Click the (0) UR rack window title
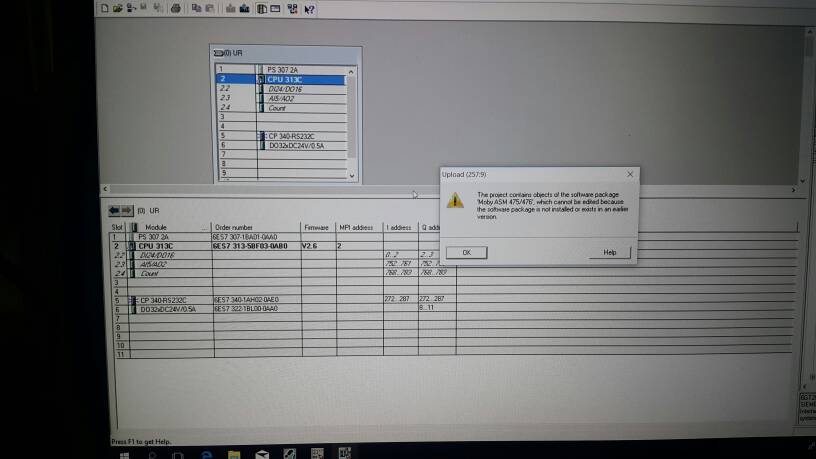This screenshot has height=459, width=816. coord(285,53)
